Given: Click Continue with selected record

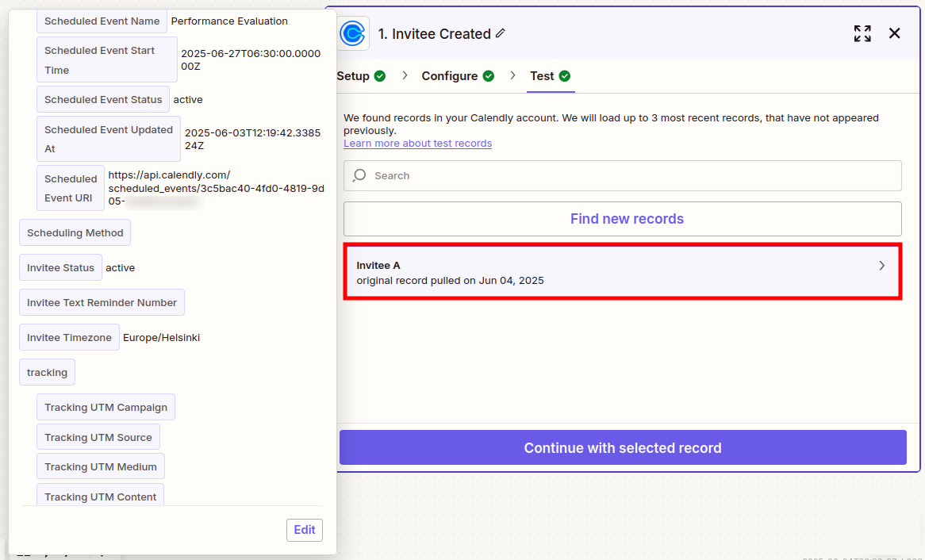Looking at the screenshot, I should click(x=623, y=448).
